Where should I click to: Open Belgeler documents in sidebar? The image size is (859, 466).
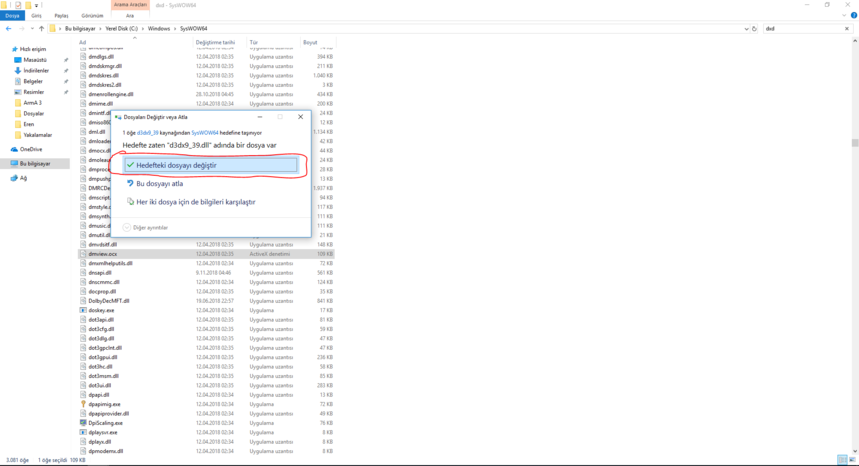click(x=33, y=81)
